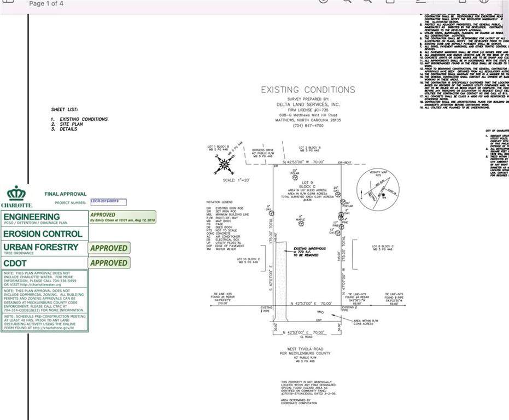This screenshot has width=509, height=420.
Task: Select the "608-G Matthews Mint Hill Road" address
Action: pos(308,115)
